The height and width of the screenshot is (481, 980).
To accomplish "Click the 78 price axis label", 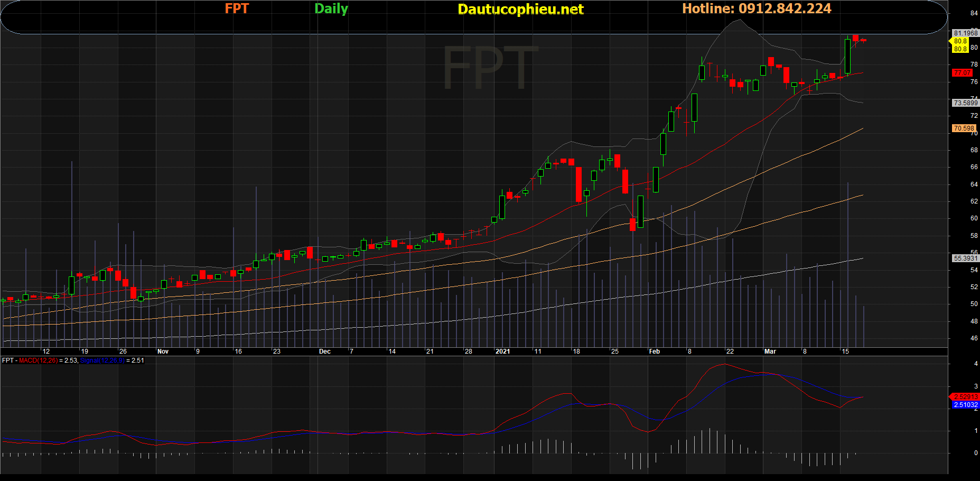I will click(x=974, y=64).
